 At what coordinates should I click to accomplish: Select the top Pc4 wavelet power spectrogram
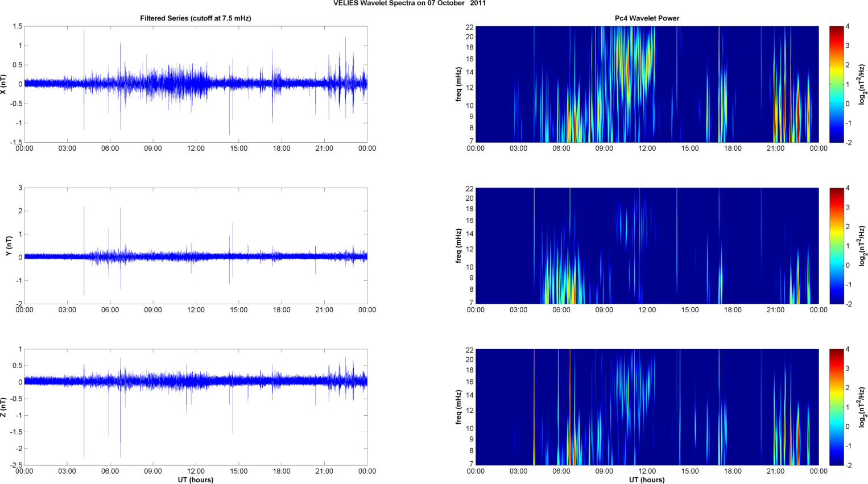coord(647,84)
